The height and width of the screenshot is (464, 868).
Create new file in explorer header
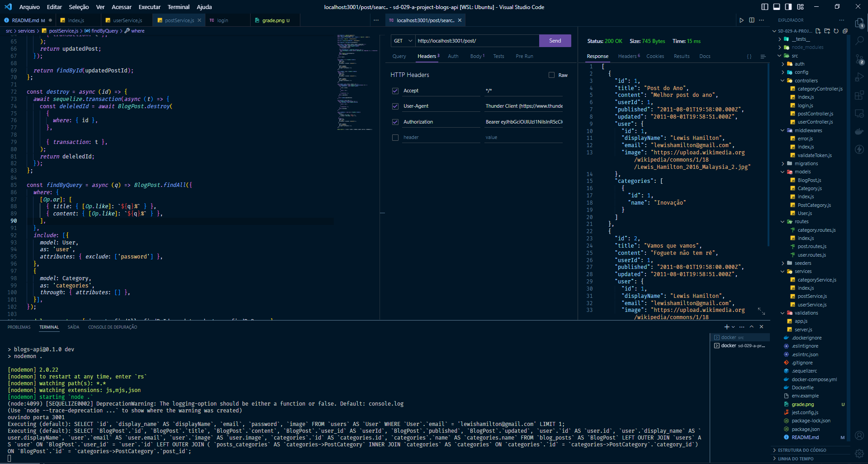click(x=818, y=31)
